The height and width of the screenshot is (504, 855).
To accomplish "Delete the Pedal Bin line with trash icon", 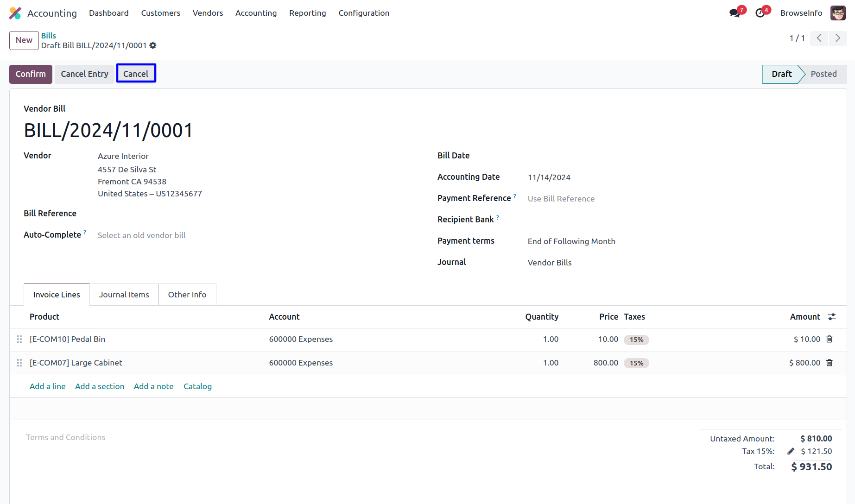I will coord(830,339).
